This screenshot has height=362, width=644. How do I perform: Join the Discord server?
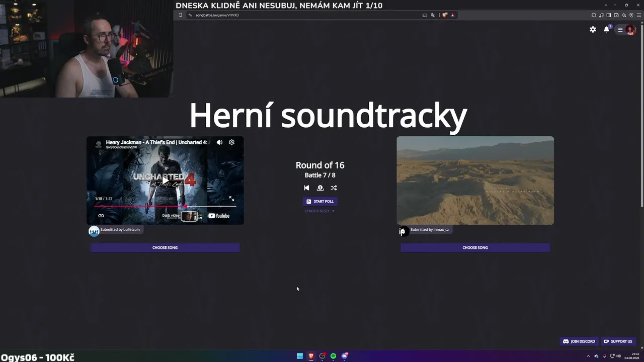pyautogui.click(x=579, y=341)
